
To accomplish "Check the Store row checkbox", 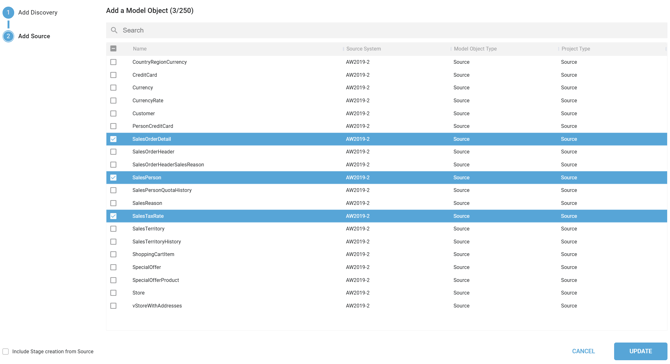I will click(x=113, y=293).
